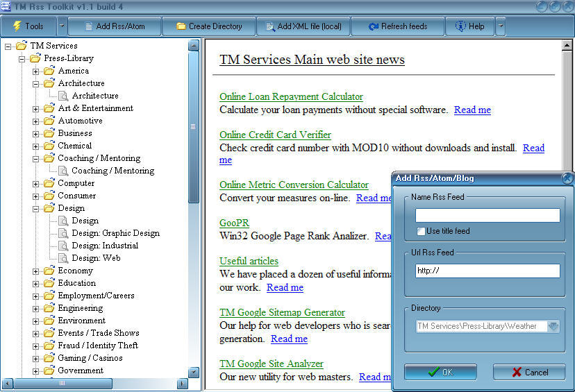Open the GooPR link
Screen dimensions: 575x392
pos(234,223)
